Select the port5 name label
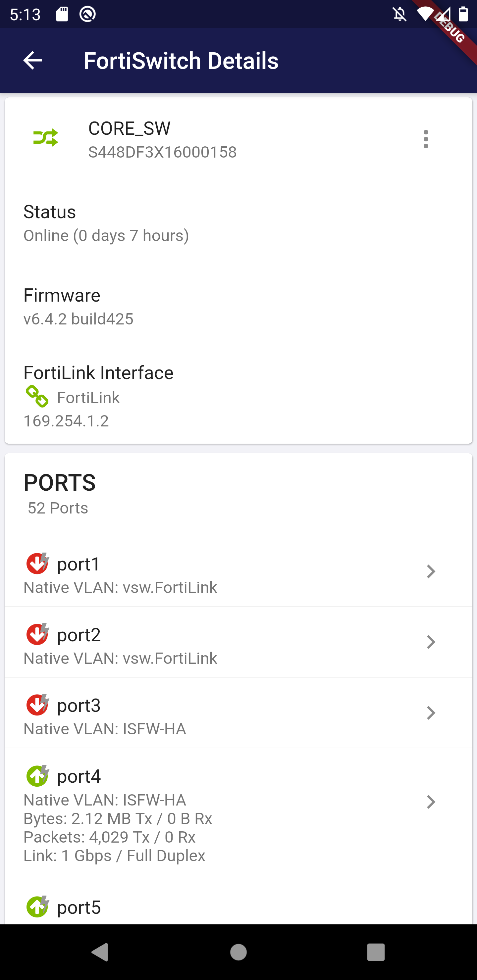 coord(79,907)
